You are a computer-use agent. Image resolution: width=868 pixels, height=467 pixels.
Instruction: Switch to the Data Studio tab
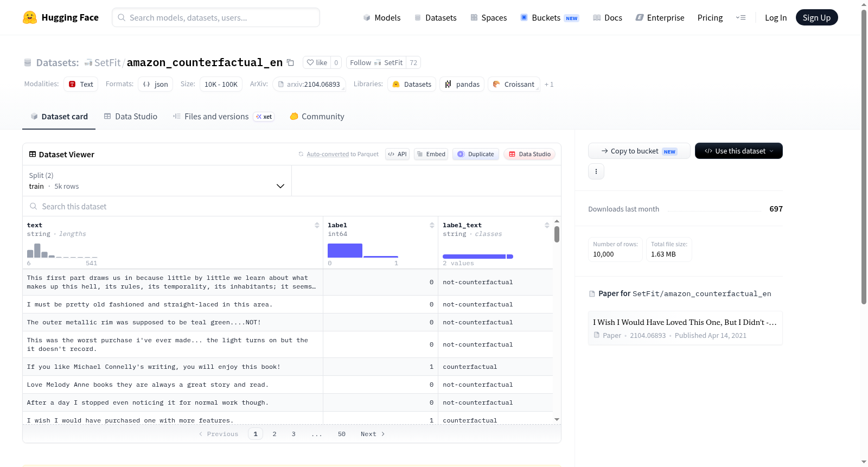130,117
